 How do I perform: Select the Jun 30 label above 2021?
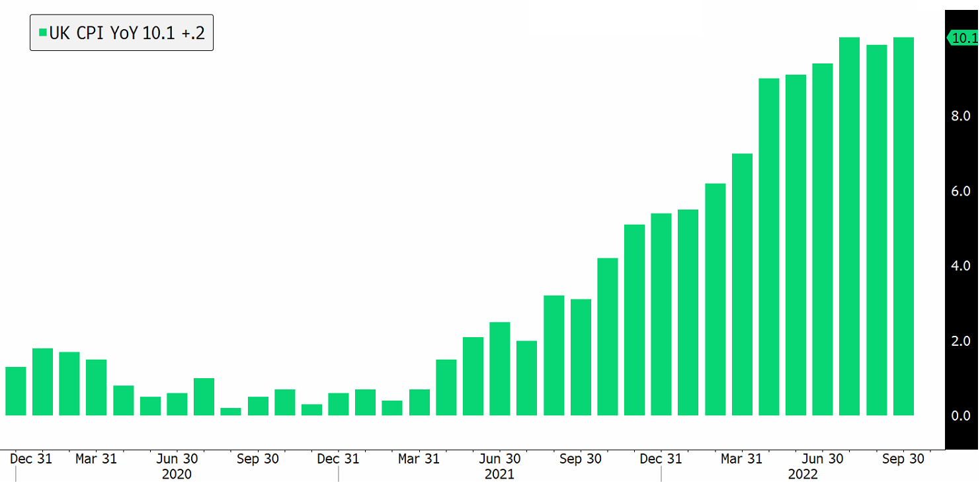[500, 459]
